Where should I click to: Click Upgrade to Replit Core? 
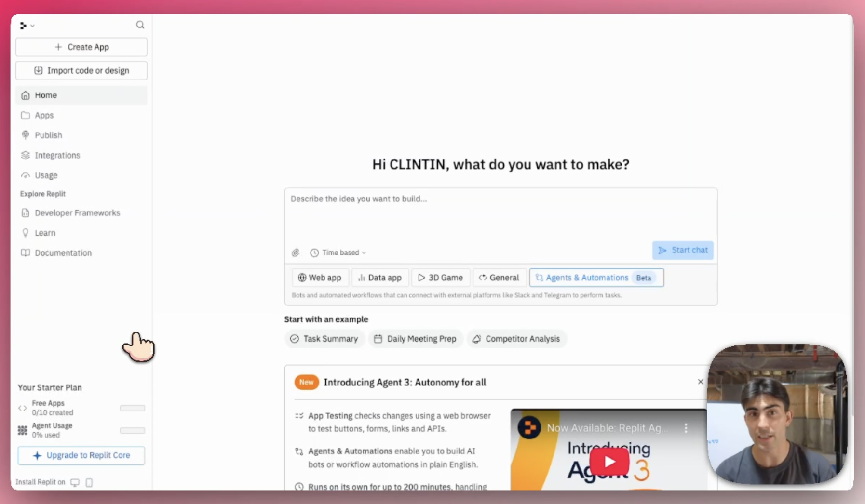(81, 455)
